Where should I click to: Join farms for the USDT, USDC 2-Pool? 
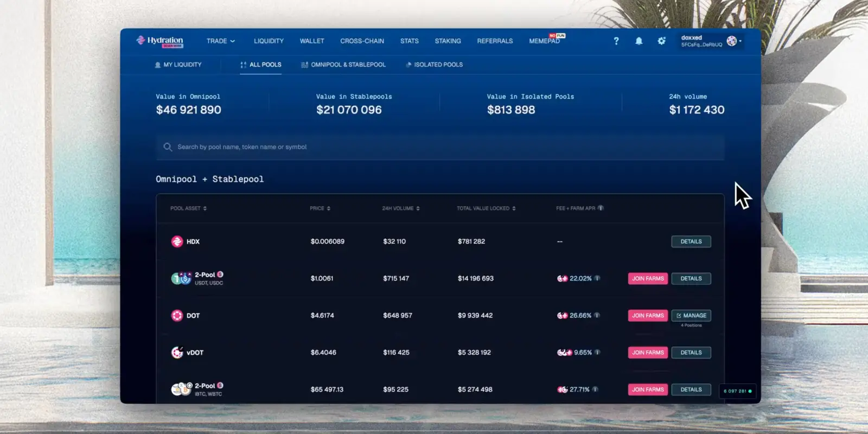(648, 278)
